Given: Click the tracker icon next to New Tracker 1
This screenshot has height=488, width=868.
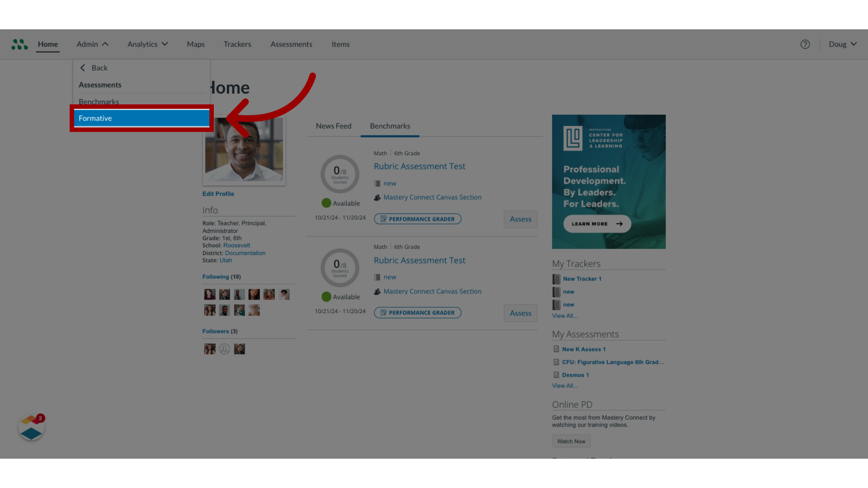Looking at the screenshot, I should coord(556,278).
